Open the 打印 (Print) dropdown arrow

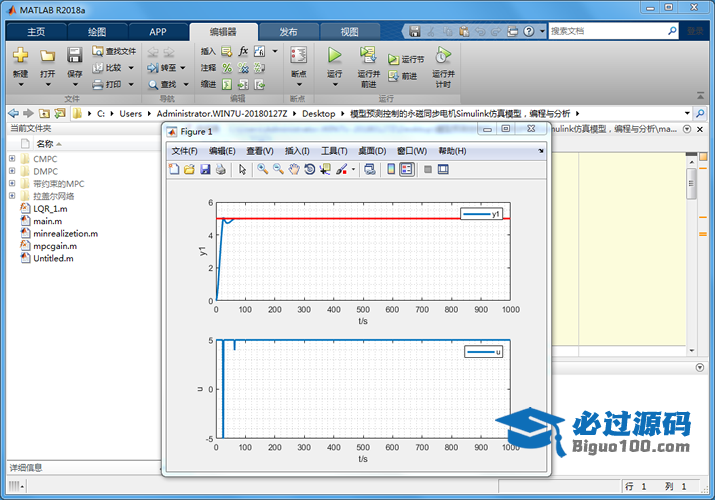(131, 84)
